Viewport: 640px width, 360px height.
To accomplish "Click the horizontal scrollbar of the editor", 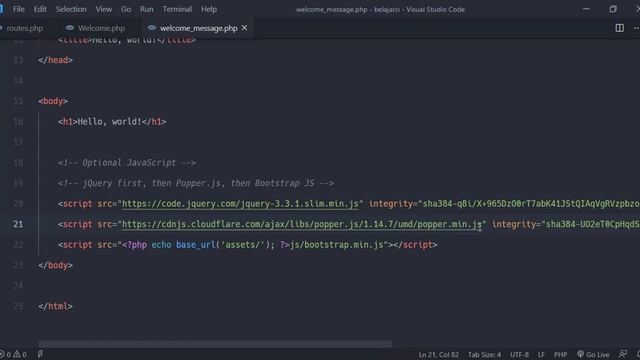I will [x=215, y=344].
